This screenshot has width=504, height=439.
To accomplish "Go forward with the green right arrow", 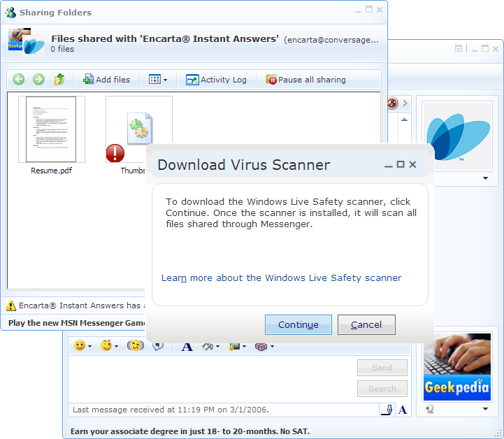I will coord(38,79).
